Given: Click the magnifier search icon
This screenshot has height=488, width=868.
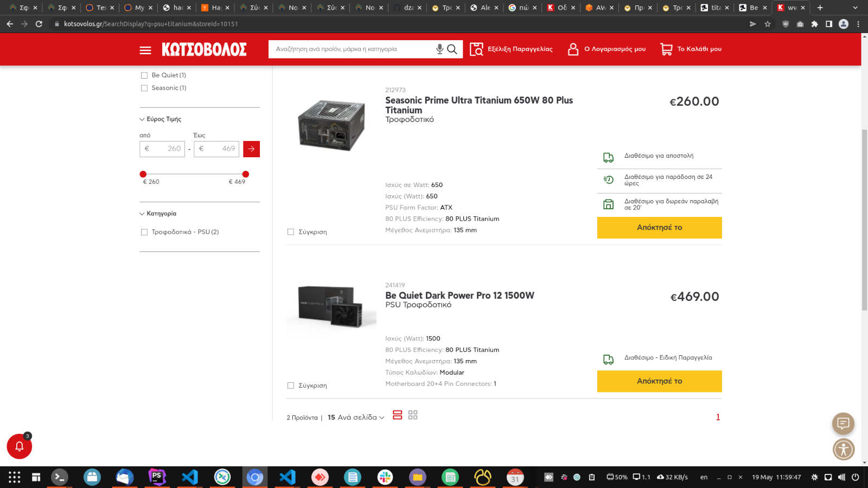Looking at the screenshot, I should (x=452, y=49).
